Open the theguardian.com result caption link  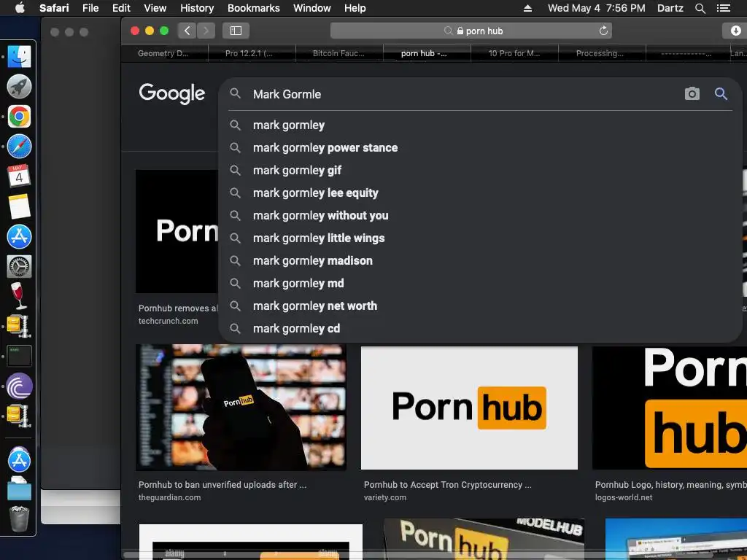tap(222, 491)
